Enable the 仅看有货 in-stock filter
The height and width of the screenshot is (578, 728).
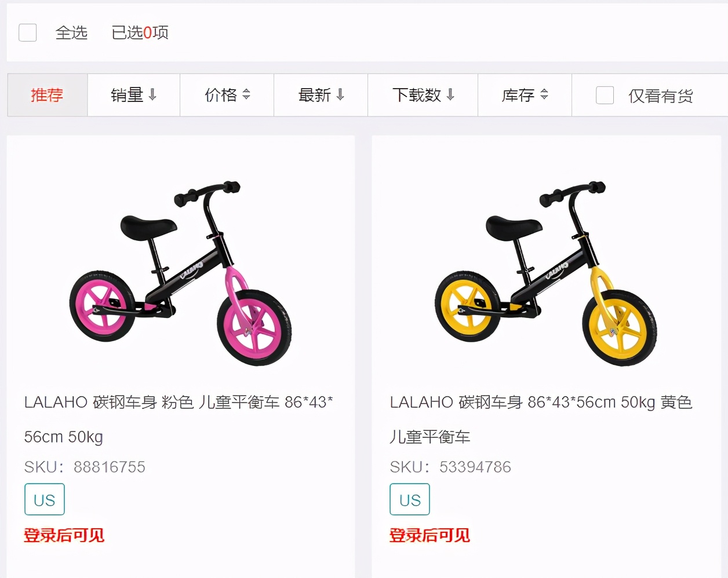(x=605, y=95)
